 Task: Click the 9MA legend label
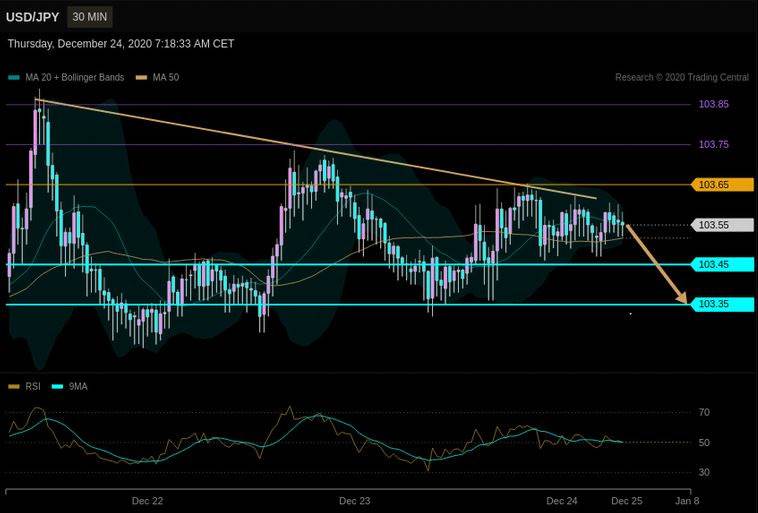78,386
